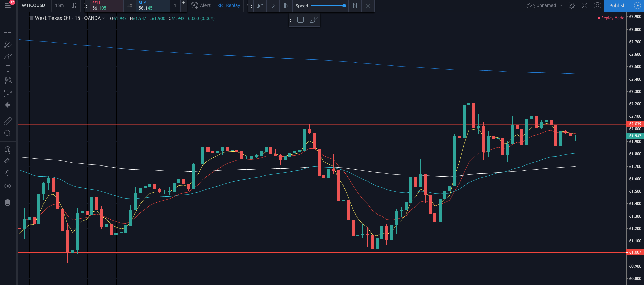Select the rectangle shape in drawing toolbar
644x285 pixels.
coord(301,20)
